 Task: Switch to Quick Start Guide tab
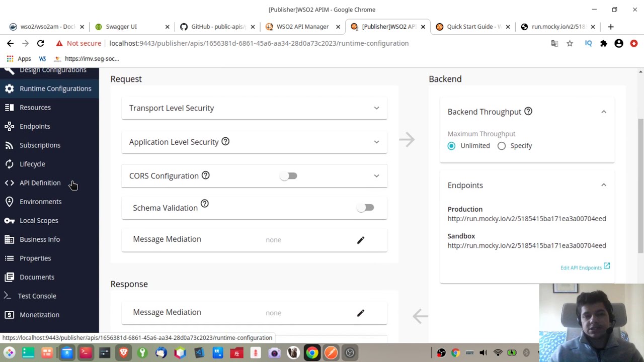[x=473, y=27]
